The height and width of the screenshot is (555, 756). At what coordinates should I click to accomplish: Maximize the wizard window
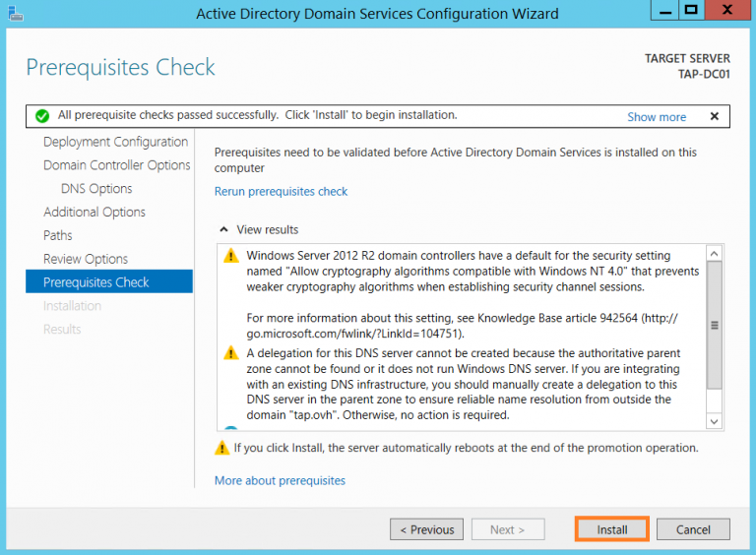pyautogui.click(x=691, y=10)
